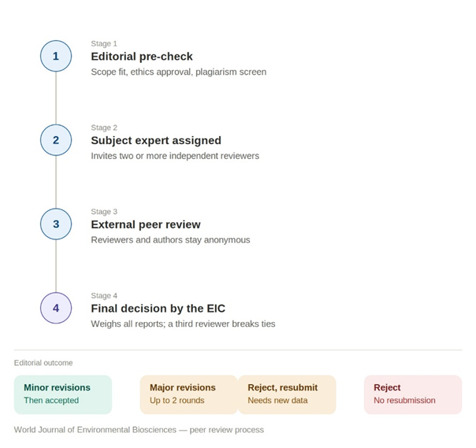Click Final decision by the EIC title
476x448 pixels.
pos(158,309)
